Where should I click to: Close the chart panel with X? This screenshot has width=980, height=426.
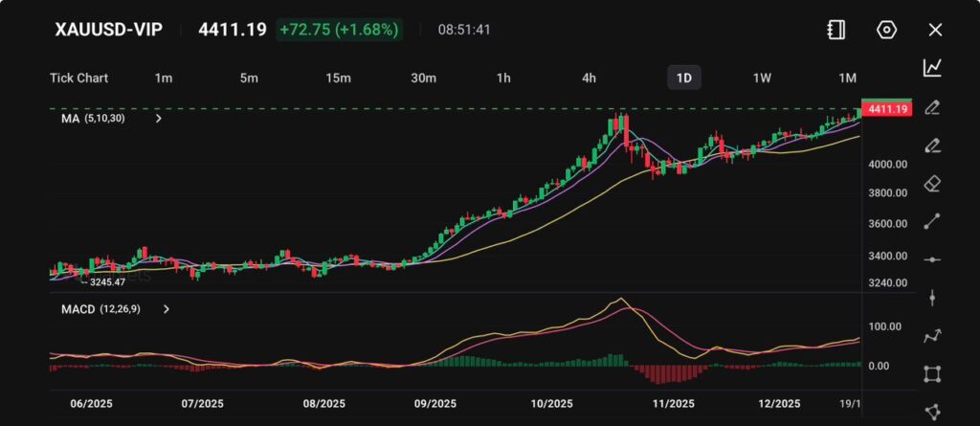tap(935, 30)
